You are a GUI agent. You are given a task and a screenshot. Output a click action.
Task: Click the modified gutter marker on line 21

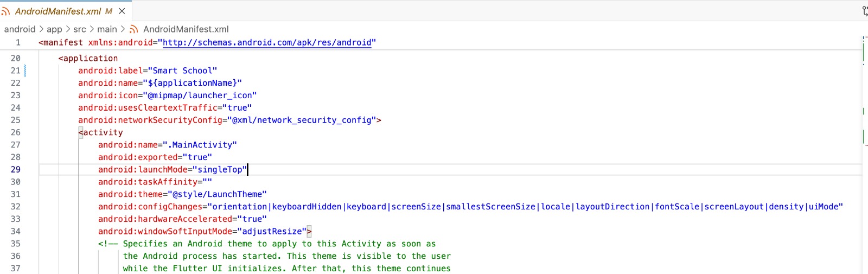25,71
